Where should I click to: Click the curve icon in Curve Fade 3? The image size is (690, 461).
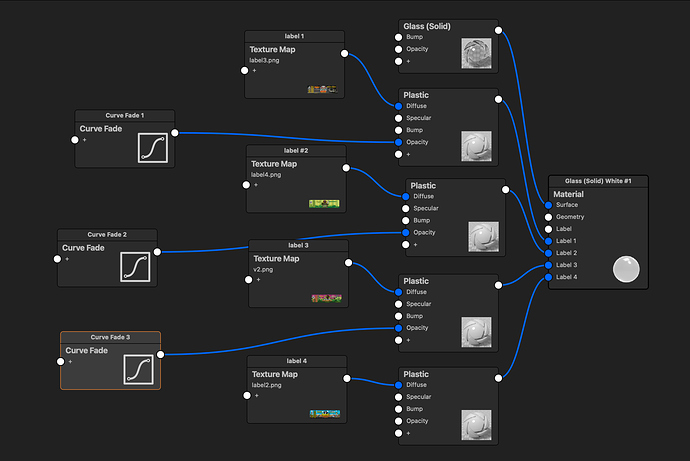click(139, 370)
